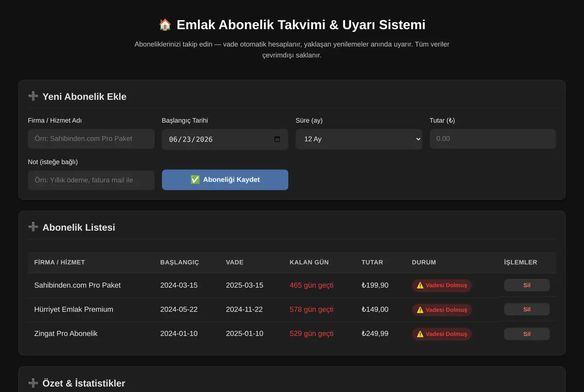584x392 pixels.
Task: Click the ₺249,99 amount
Action: 375,334
